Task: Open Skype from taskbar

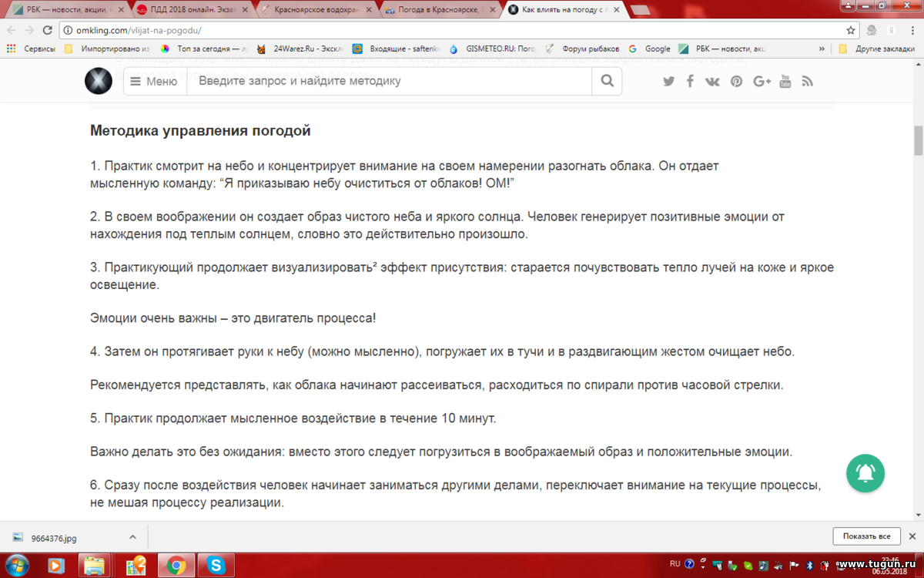Action: 216,566
